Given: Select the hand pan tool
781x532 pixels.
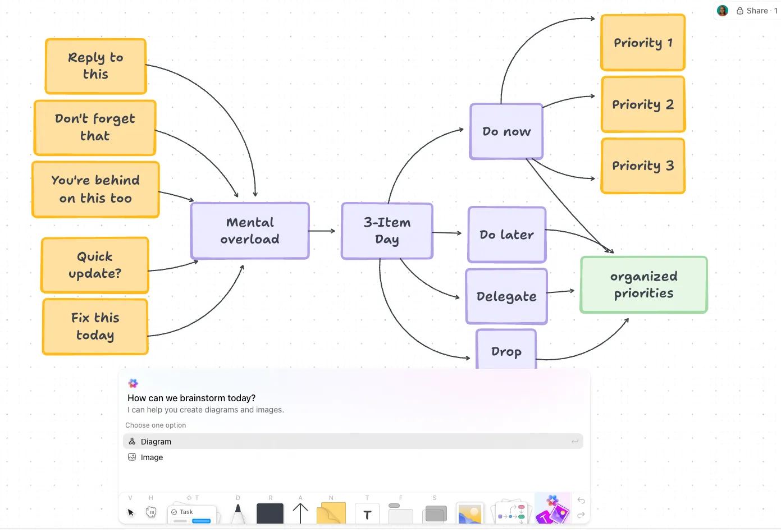Looking at the screenshot, I should [x=151, y=512].
